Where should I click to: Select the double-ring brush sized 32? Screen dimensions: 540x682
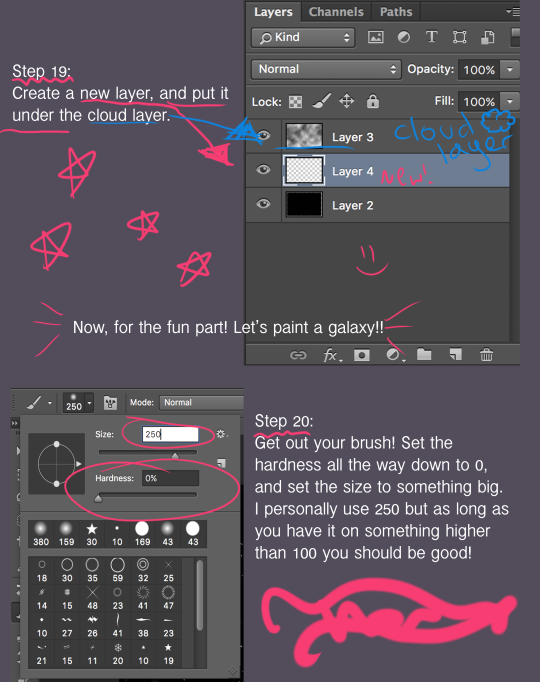pyautogui.click(x=143, y=571)
